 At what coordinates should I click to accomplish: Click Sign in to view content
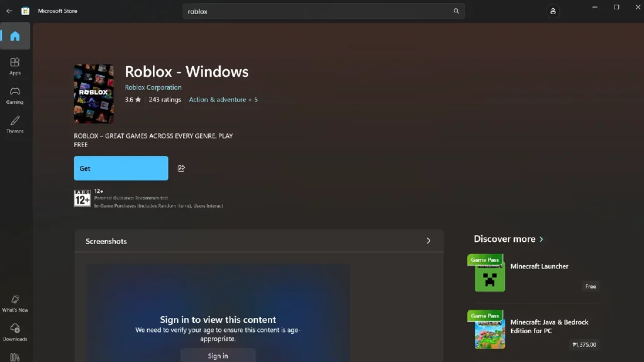tap(218, 356)
